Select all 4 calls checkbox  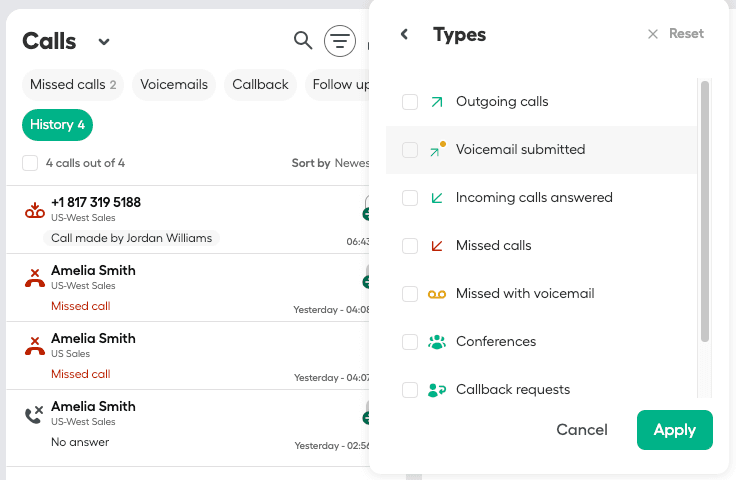click(x=30, y=163)
